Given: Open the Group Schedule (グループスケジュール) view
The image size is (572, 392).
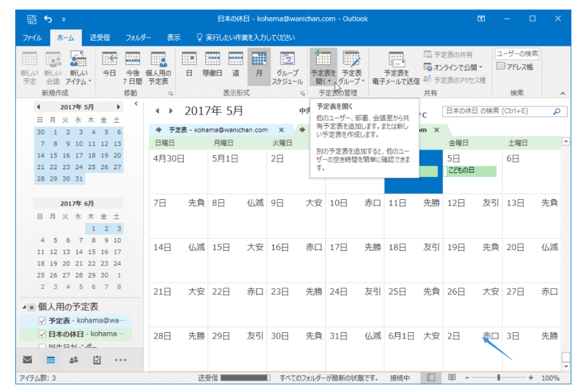Looking at the screenshot, I should pos(287,67).
